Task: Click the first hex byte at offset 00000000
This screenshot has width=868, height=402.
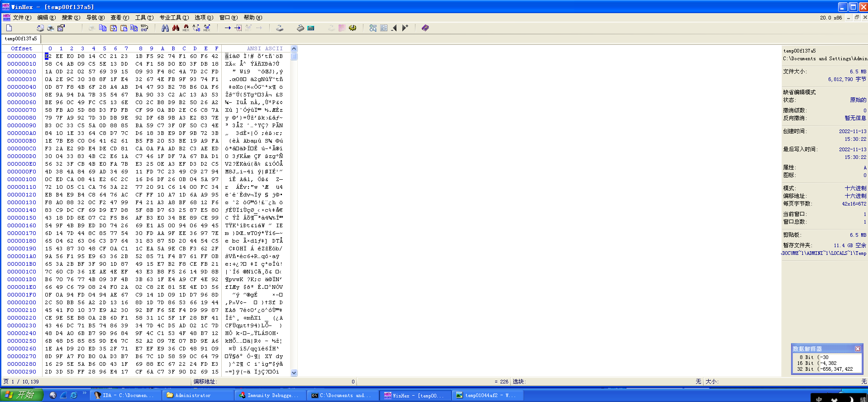Action: (x=48, y=56)
